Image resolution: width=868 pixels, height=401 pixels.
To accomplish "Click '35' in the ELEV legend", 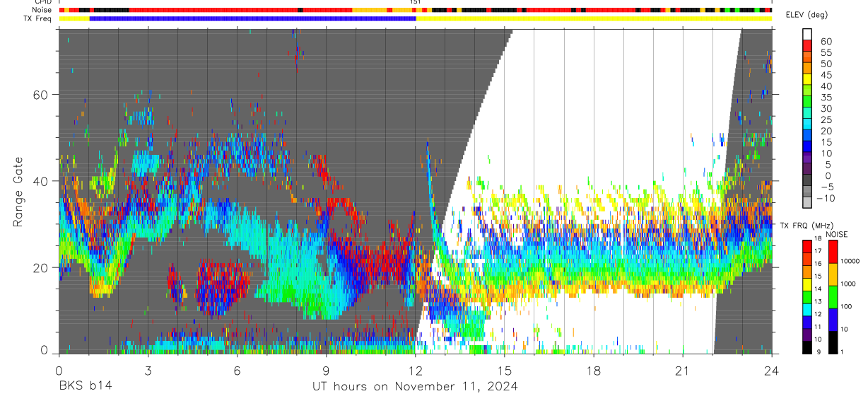I will click(x=826, y=97).
